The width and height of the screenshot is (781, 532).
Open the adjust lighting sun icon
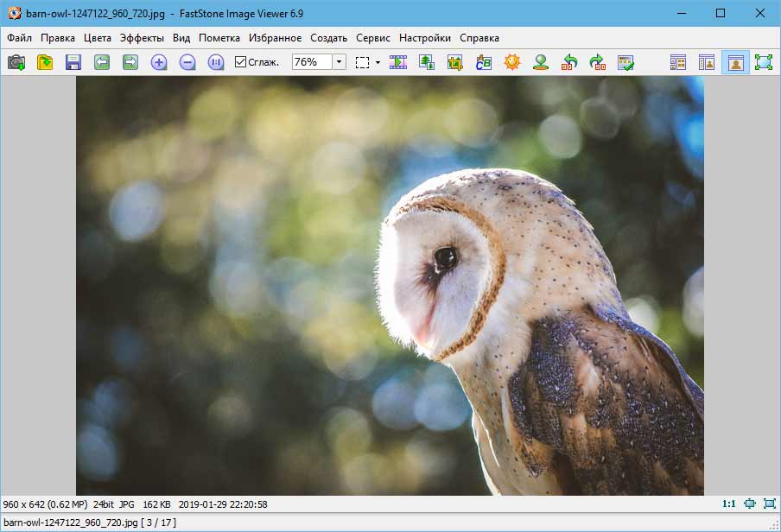click(x=512, y=62)
